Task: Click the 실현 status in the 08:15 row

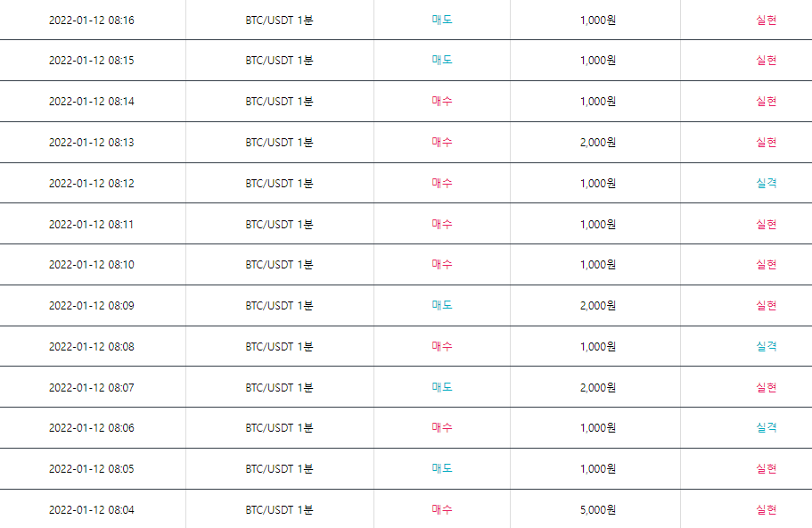Action: (x=767, y=60)
